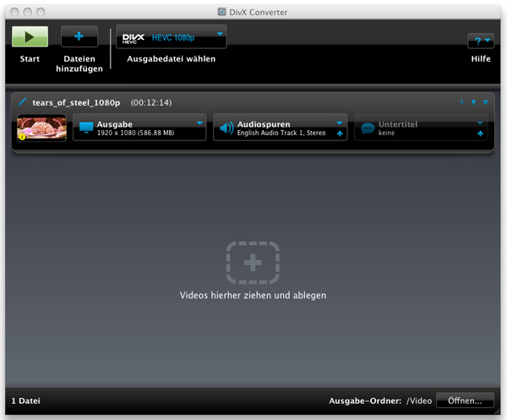
Task: Select the tears_of_steel_1080p file title
Action: pyautogui.click(x=76, y=102)
